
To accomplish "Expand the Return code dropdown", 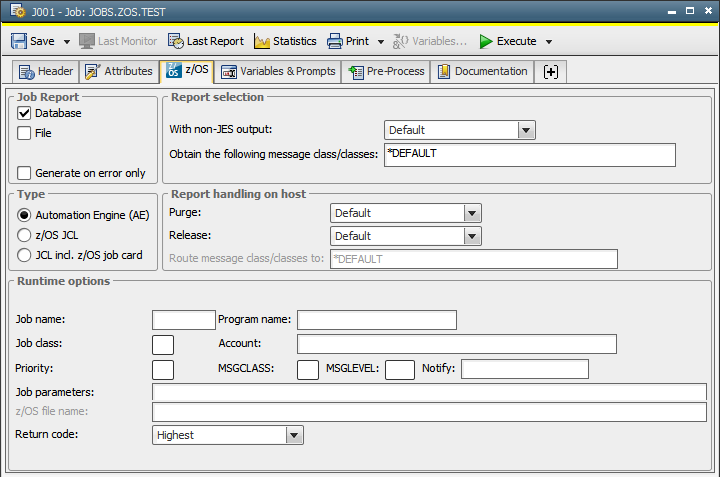I will 293,435.
